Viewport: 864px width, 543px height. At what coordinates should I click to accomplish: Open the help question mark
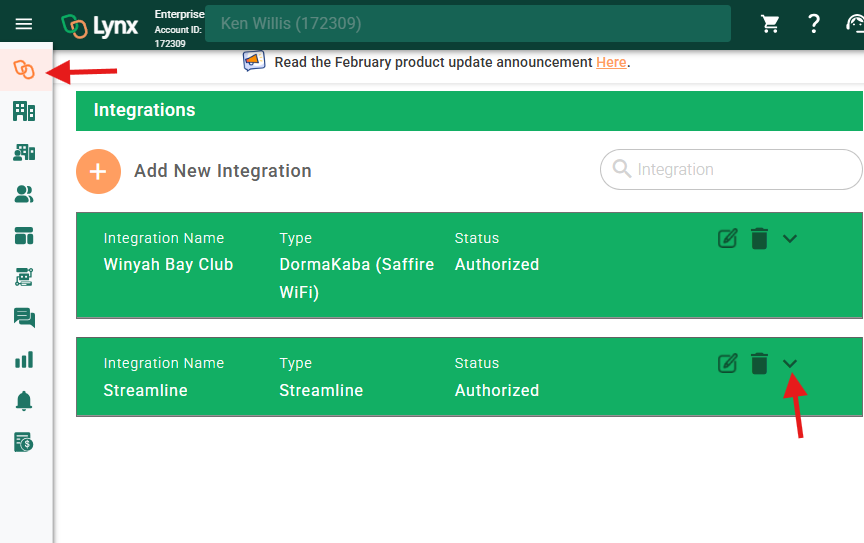(814, 24)
